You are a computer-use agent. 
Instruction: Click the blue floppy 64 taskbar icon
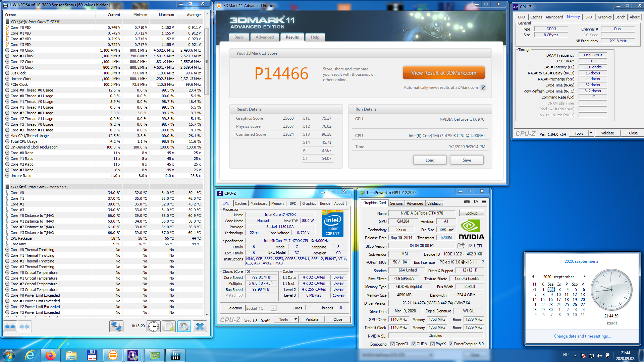pos(92,355)
